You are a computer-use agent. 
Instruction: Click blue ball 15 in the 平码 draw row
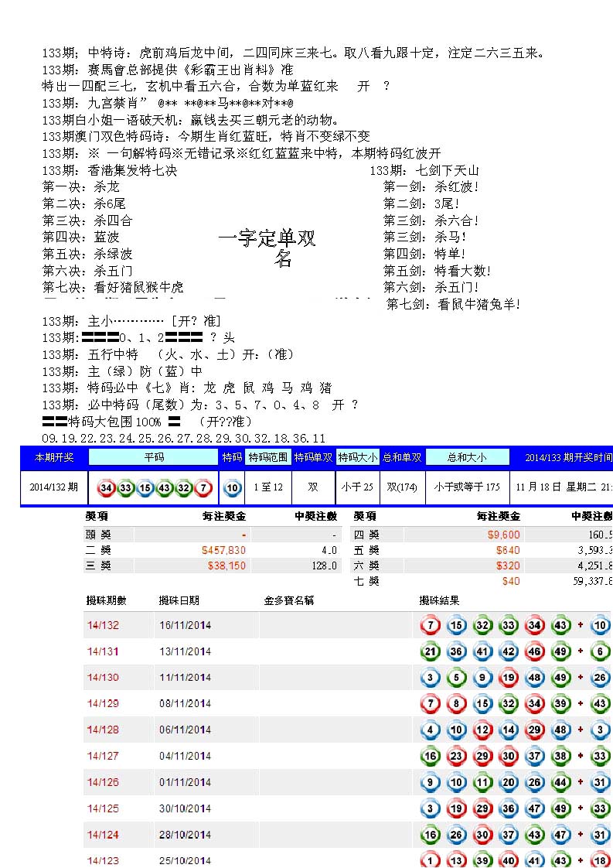pyautogui.click(x=145, y=487)
